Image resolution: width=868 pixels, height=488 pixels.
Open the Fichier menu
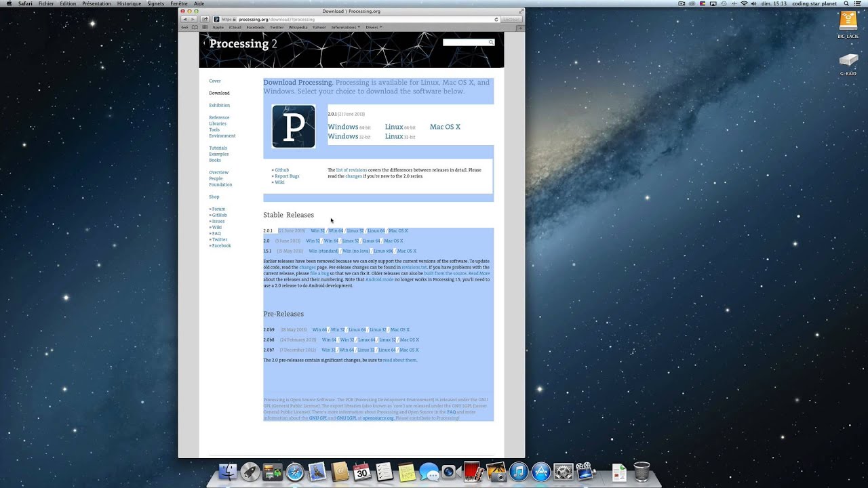[x=46, y=3]
